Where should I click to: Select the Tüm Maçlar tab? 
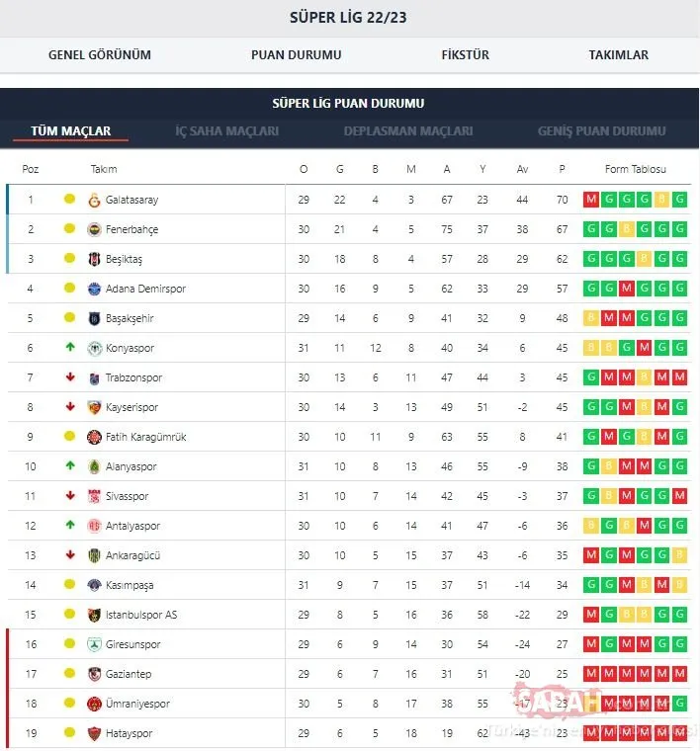pyautogui.click(x=71, y=130)
